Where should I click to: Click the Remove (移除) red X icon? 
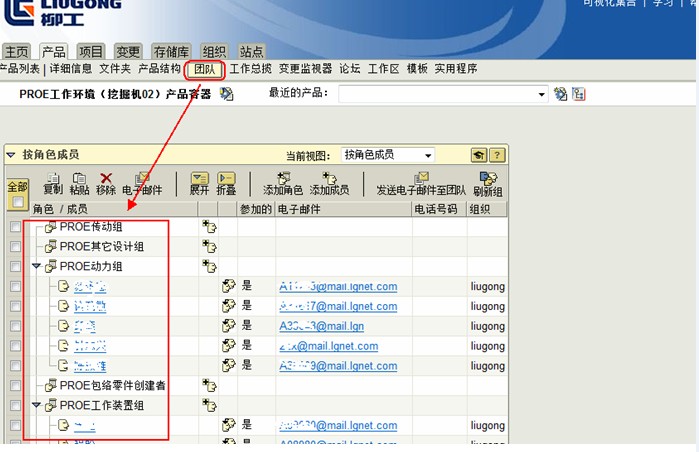click(106, 178)
